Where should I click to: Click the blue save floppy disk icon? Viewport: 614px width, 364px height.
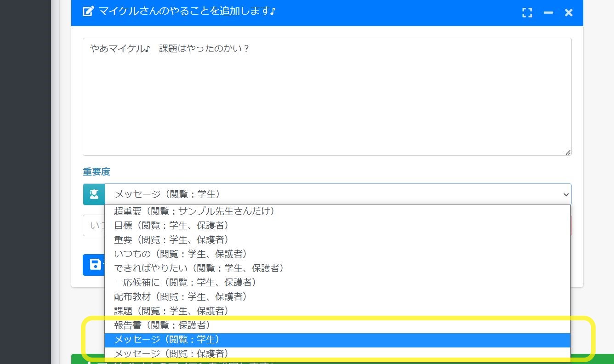94,265
